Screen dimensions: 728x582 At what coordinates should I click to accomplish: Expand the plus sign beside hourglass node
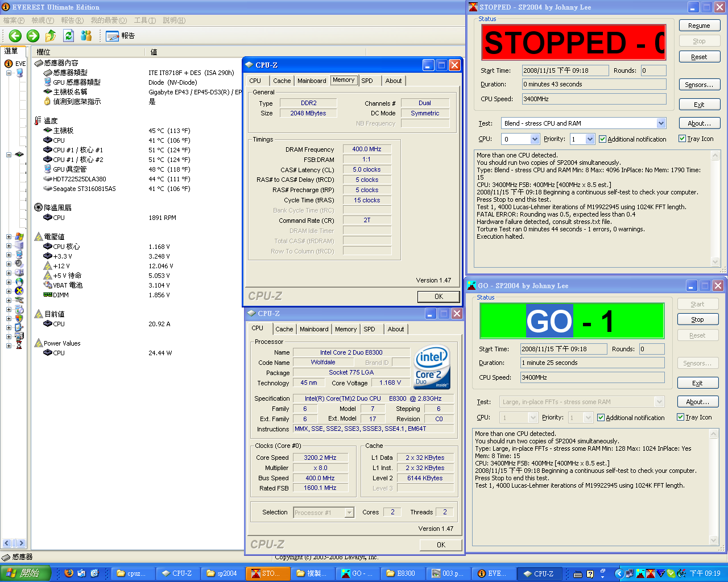(9, 346)
